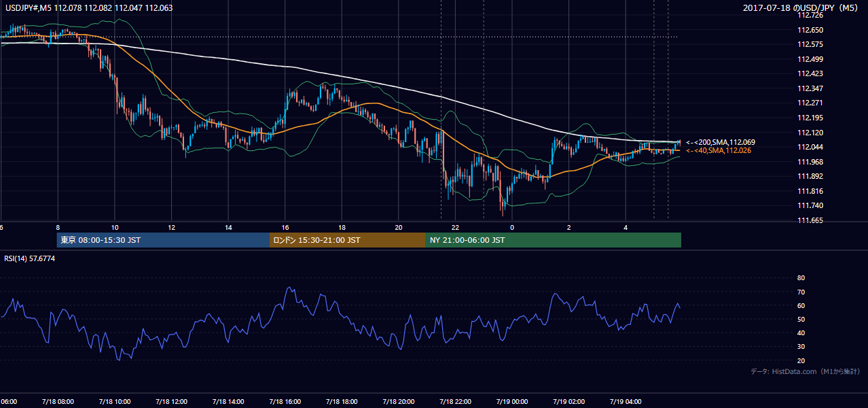Click the '7/18 20:00' bottom time label
868x408 pixels.
[x=398, y=402]
